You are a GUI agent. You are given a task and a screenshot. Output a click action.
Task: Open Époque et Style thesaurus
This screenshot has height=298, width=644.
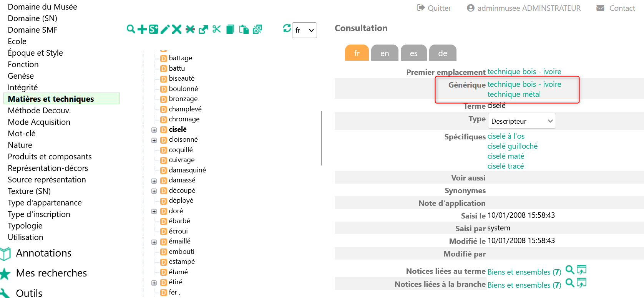35,53
